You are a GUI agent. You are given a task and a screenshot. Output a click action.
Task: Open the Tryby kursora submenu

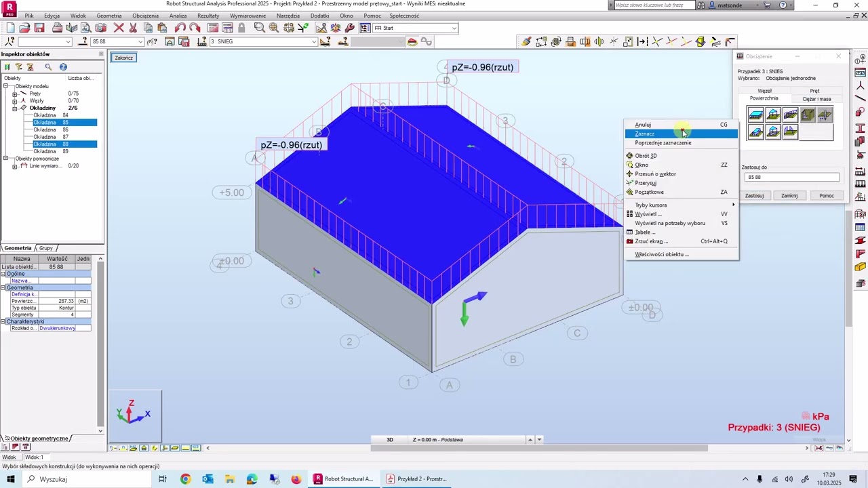tap(681, 205)
